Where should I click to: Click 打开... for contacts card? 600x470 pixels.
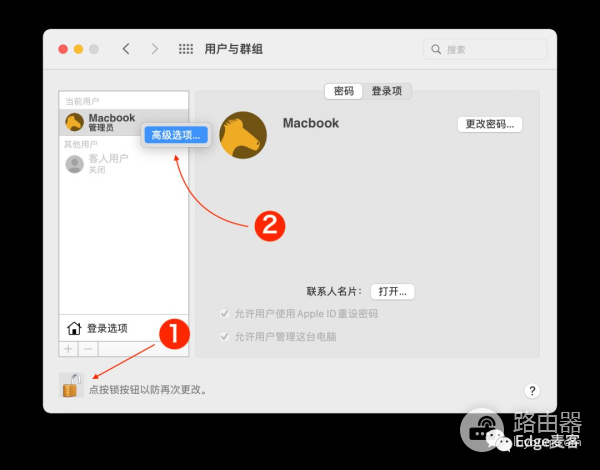click(393, 292)
